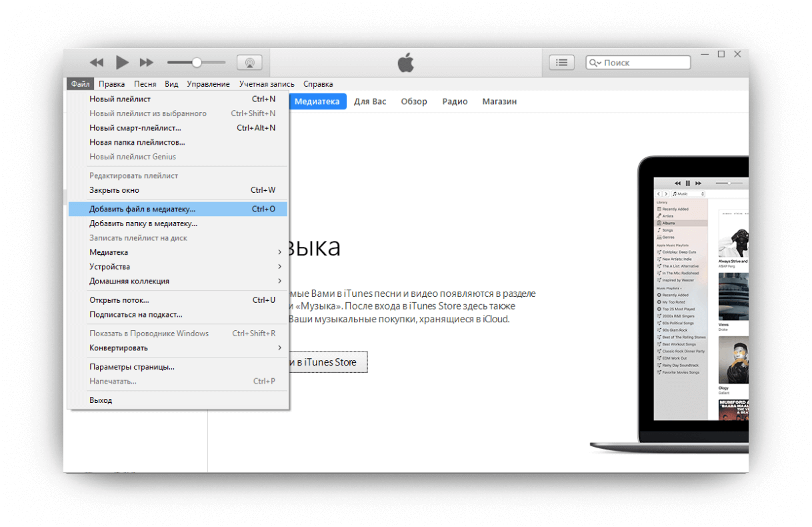812x527 pixels.
Task: Quit iTunes via Выход
Action: coord(178,400)
